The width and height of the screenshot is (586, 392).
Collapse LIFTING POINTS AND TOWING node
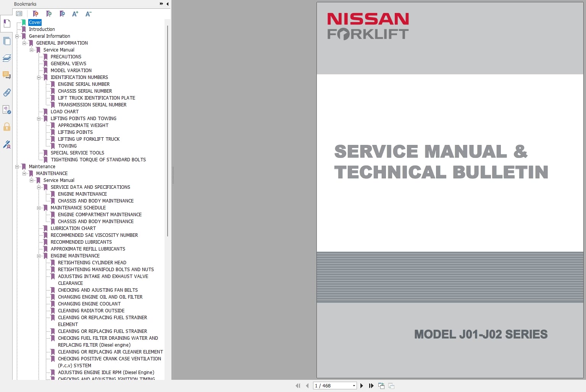pos(39,119)
